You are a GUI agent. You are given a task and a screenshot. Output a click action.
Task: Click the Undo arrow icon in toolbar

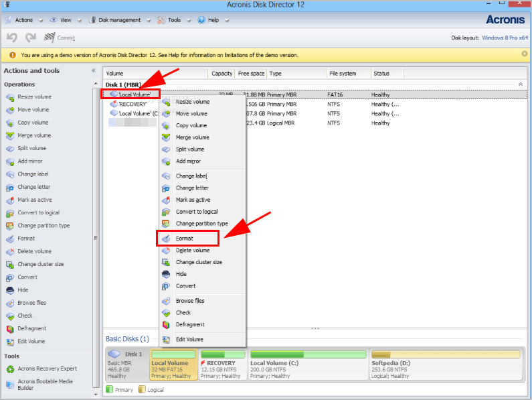[12, 38]
